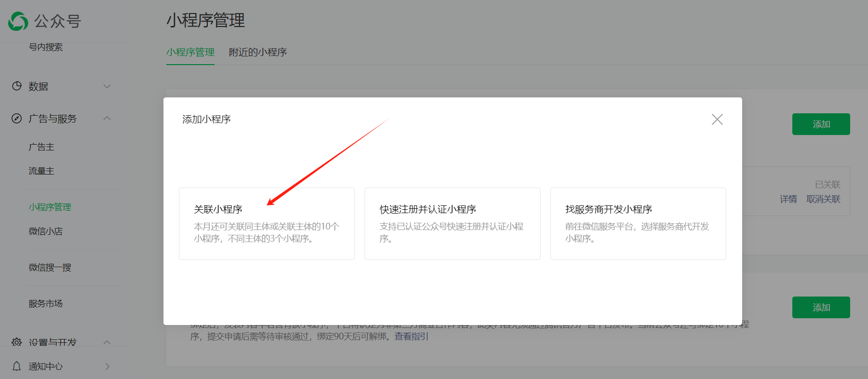
Task: Choose the 快速注册并认证小程序 card
Action: [x=452, y=224]
